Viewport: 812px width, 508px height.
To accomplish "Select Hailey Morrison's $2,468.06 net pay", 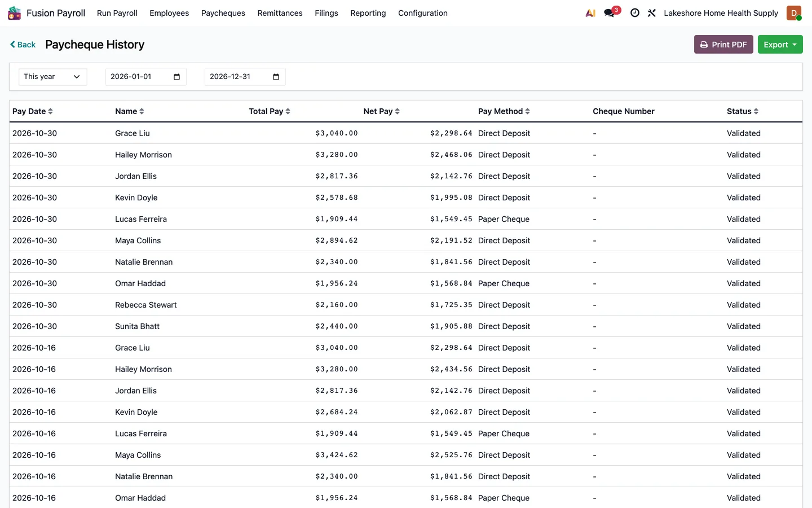I will (x=451, y=155).
